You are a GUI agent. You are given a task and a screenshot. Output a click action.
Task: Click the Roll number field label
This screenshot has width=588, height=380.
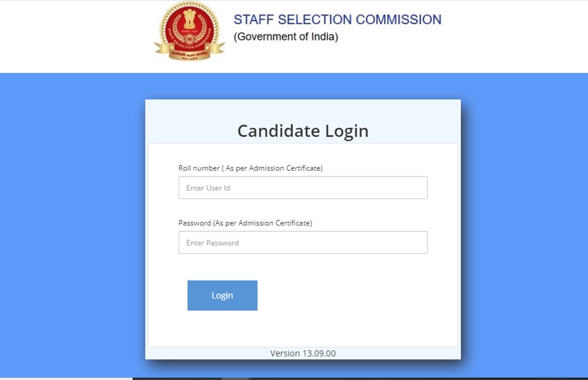(250, 168)
